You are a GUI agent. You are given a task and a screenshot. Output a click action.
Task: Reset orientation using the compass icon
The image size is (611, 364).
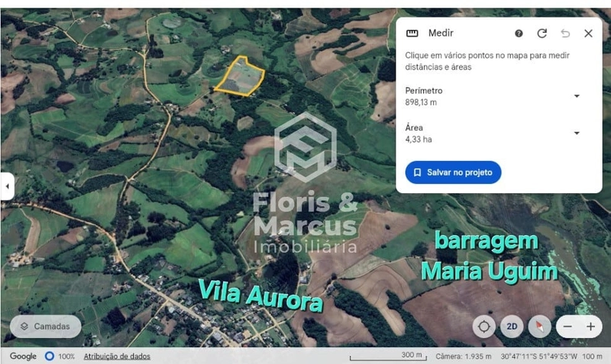coord(540,327)
